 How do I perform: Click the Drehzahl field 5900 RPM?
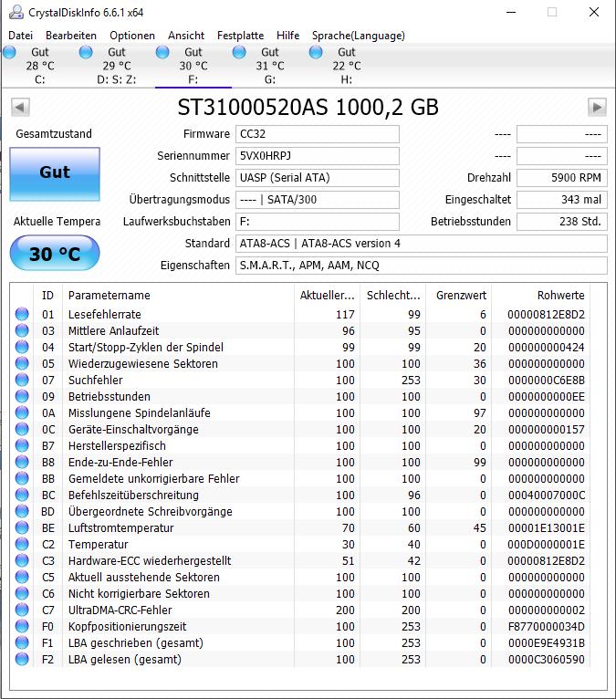pos(562,178)
